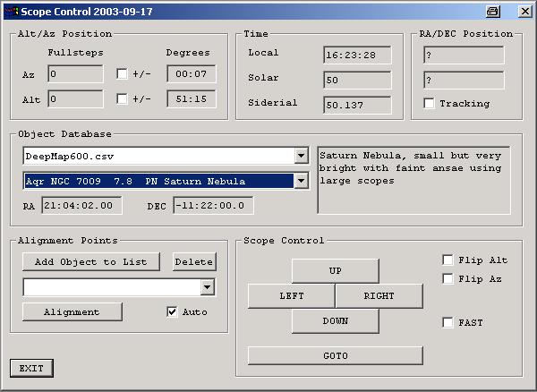Enable the Tracking checkbox
The width and height of the screenshot is (537, 392).
(x=429, y=104)
